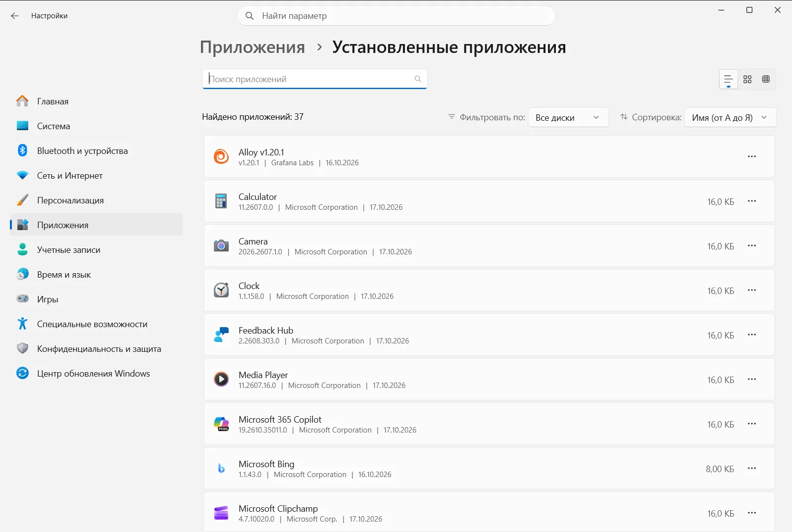The height and width of the screenshot is (532, 792).
Task: Click the Alloy app icon
Action: point(221,156)
